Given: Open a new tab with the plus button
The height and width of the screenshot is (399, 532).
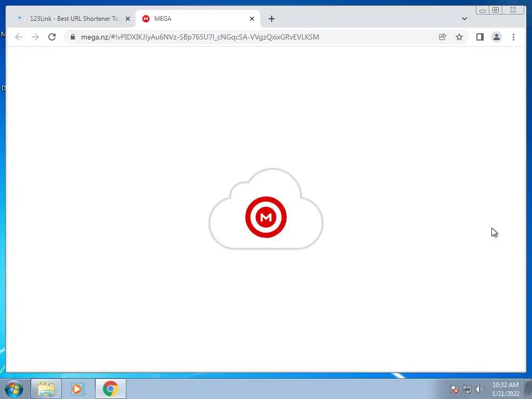Looking at the screenshot, I should 271,19.
